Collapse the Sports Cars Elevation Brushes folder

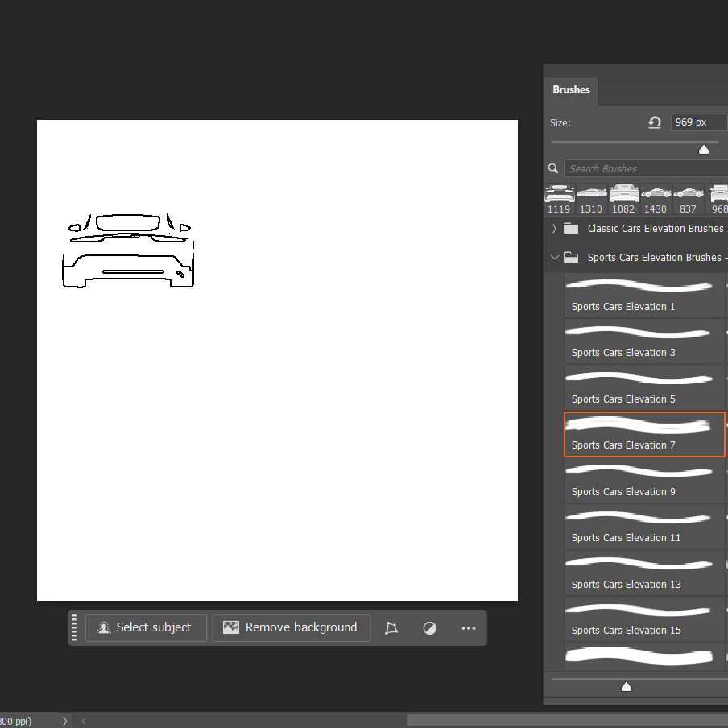pos(554,257)
